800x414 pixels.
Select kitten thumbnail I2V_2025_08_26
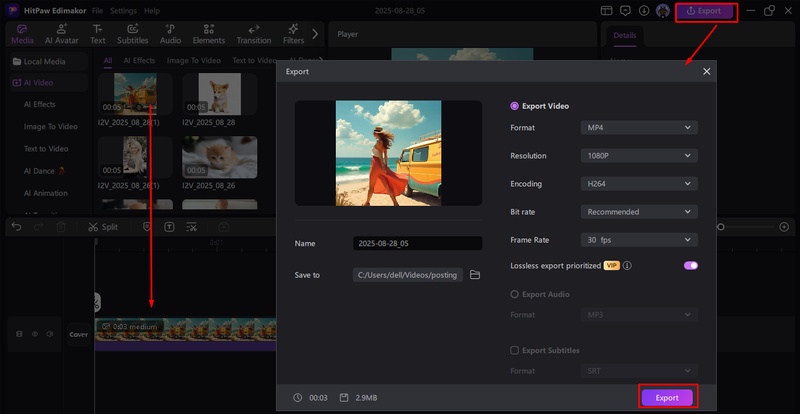(x=219, y=157)
